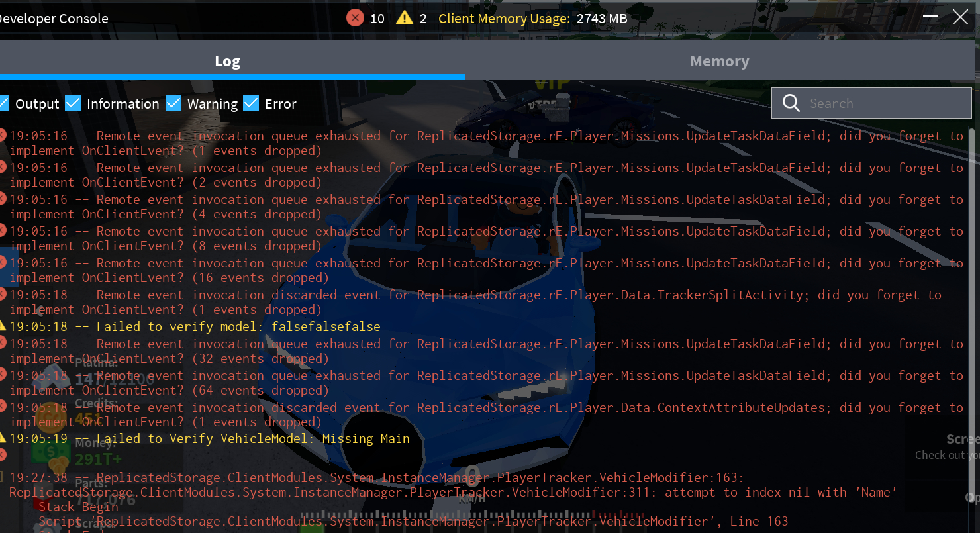Screen dimensions: 980x533
Task: Click the error entry ending "(64 events dropped)"
Action: pyautogui.click(x=486, y=383)
